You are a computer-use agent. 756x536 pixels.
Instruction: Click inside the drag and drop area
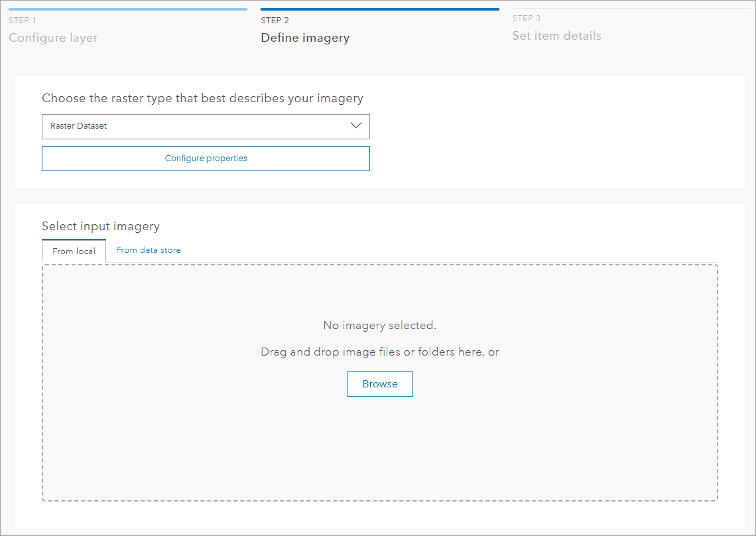click(379, 451)
